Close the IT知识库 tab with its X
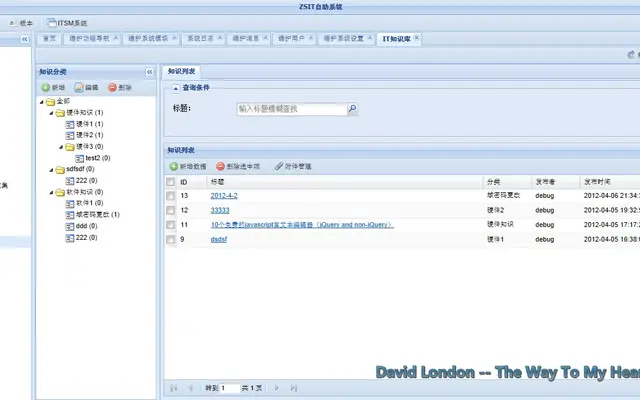This screenshot has height=400, width=640. tap(416, 38)
